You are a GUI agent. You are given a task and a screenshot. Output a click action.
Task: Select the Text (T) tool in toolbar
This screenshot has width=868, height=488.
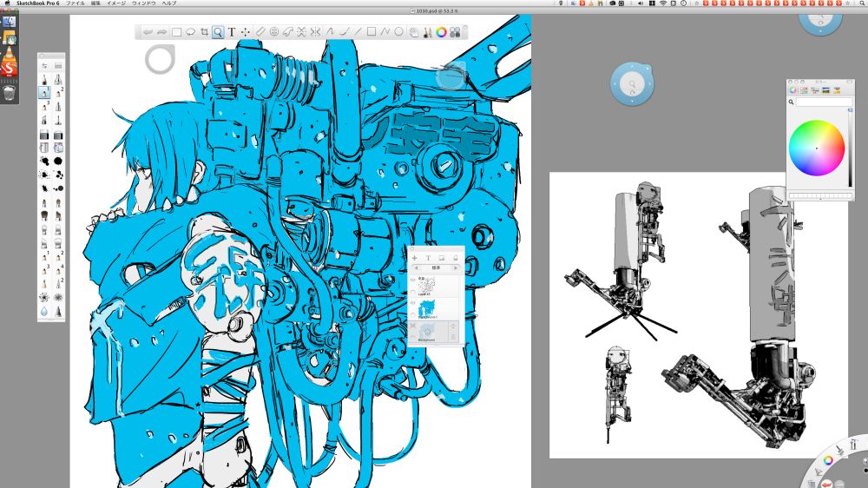232,32
